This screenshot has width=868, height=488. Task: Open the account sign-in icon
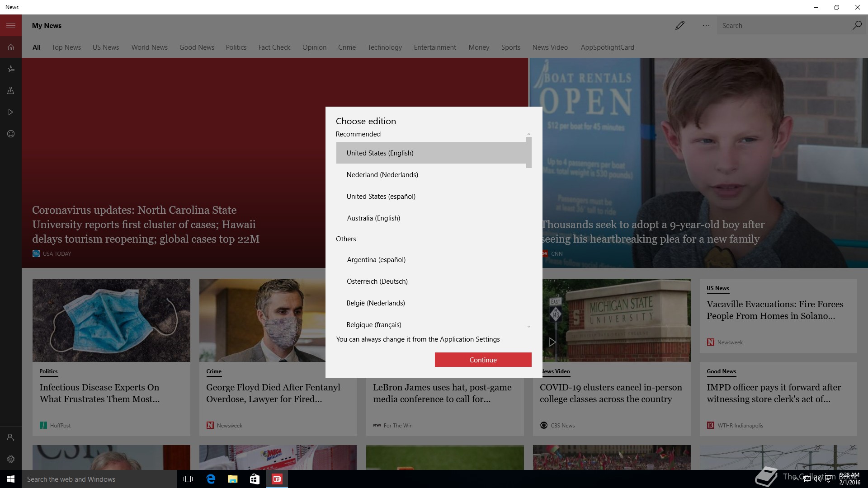point(11,437)
